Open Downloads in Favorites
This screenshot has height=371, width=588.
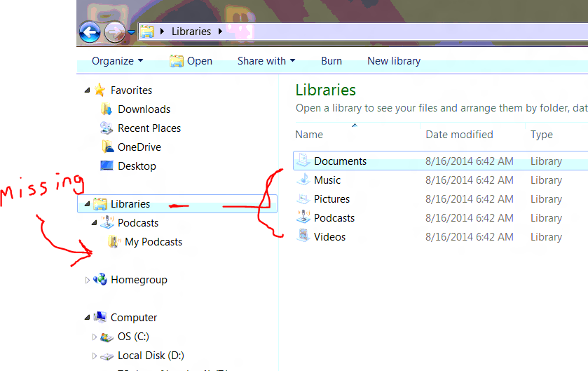tap(144, 109)
